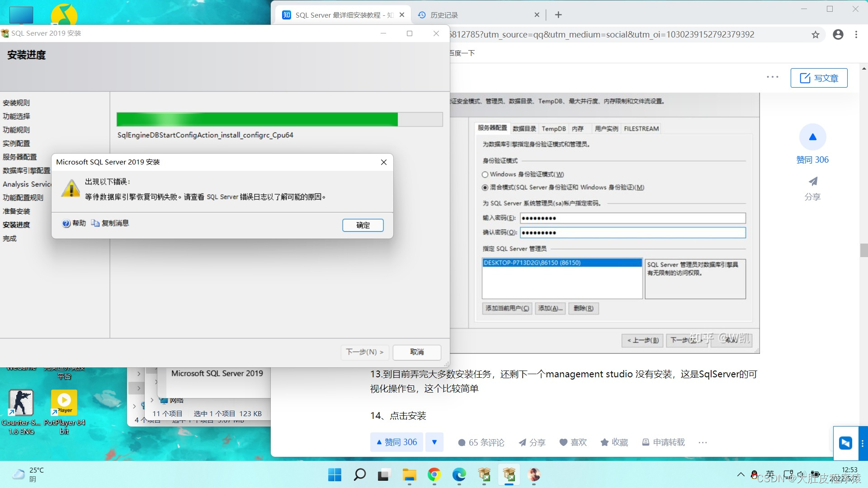This screenshot has width=868, height=488.
Task: Show hidden system tray icons
Action: pos(741,474)
